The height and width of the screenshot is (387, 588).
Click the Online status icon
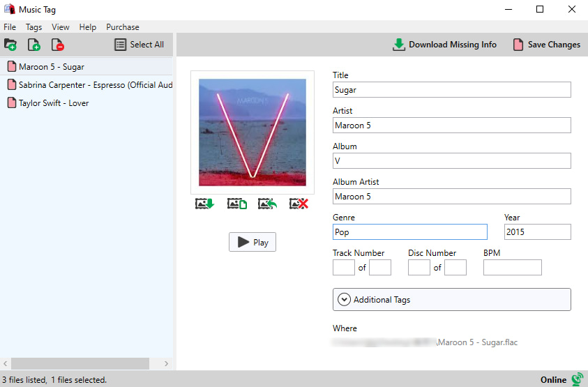[x=577, y=379]
